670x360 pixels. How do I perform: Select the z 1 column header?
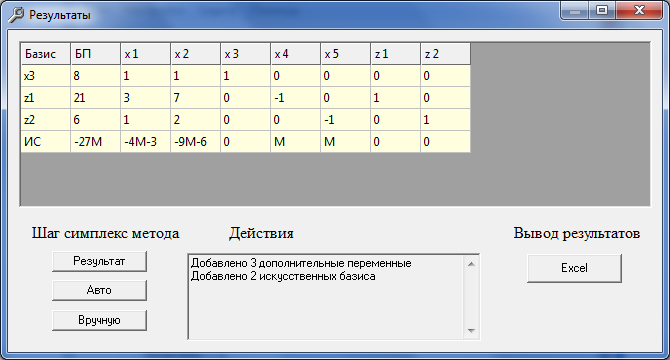pyautogui.click(x=395, y=54)
